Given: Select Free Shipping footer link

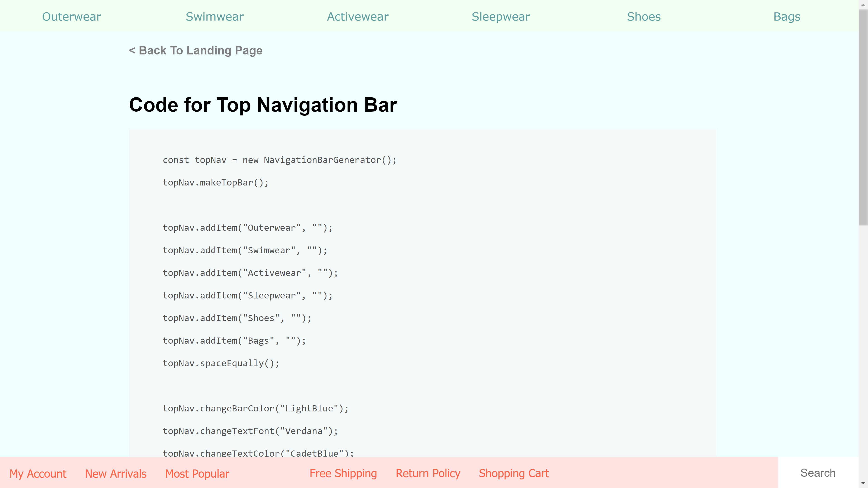Looking at the screenshot, I should point(343,473).
